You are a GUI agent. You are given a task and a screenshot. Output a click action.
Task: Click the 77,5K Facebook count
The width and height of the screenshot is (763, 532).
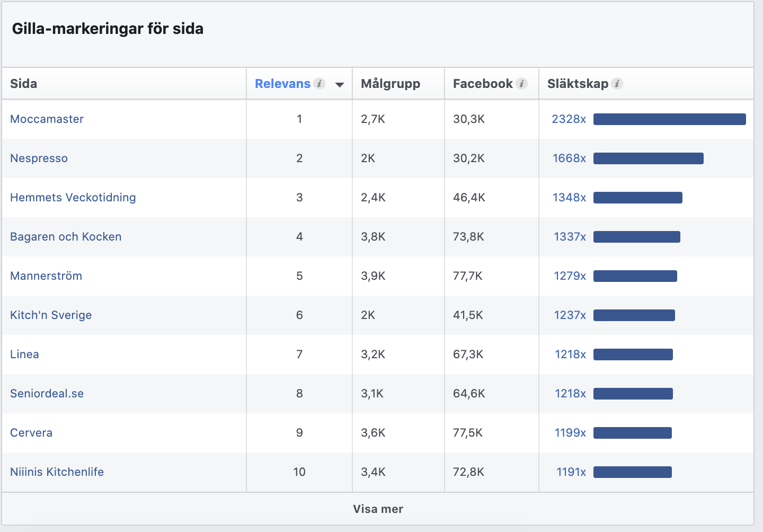(468, 433)
